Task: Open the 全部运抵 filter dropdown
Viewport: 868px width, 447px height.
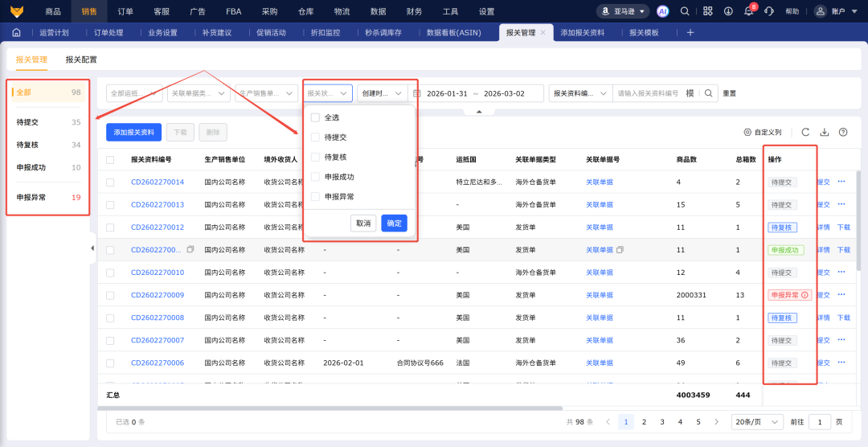Action: click(x=134, y=93)
